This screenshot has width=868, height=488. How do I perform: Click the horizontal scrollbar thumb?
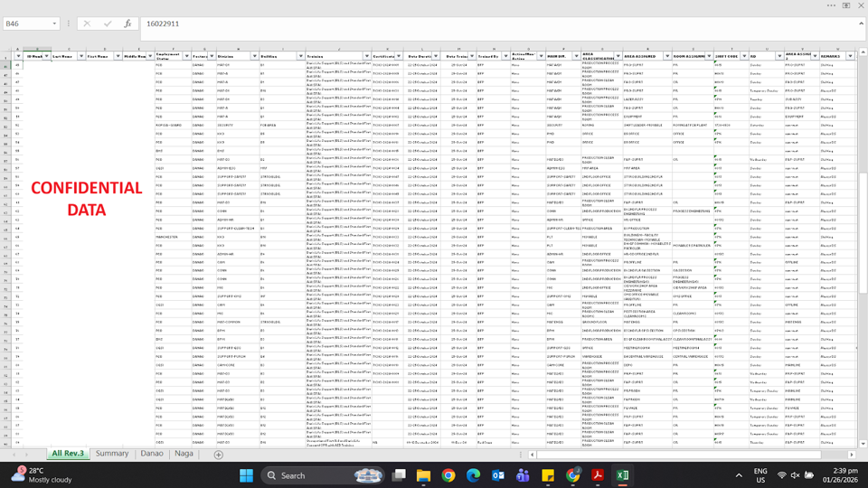tap(679, 455)
